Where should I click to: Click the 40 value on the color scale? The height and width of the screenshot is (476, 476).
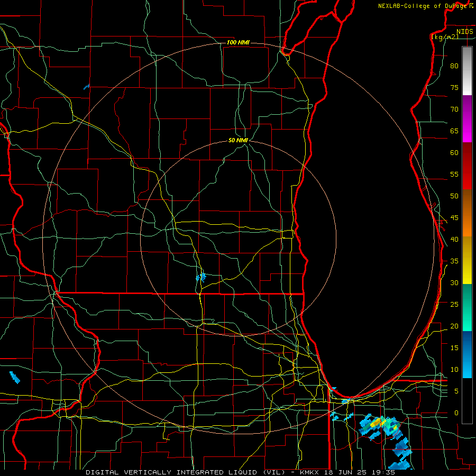pos(454,240)
